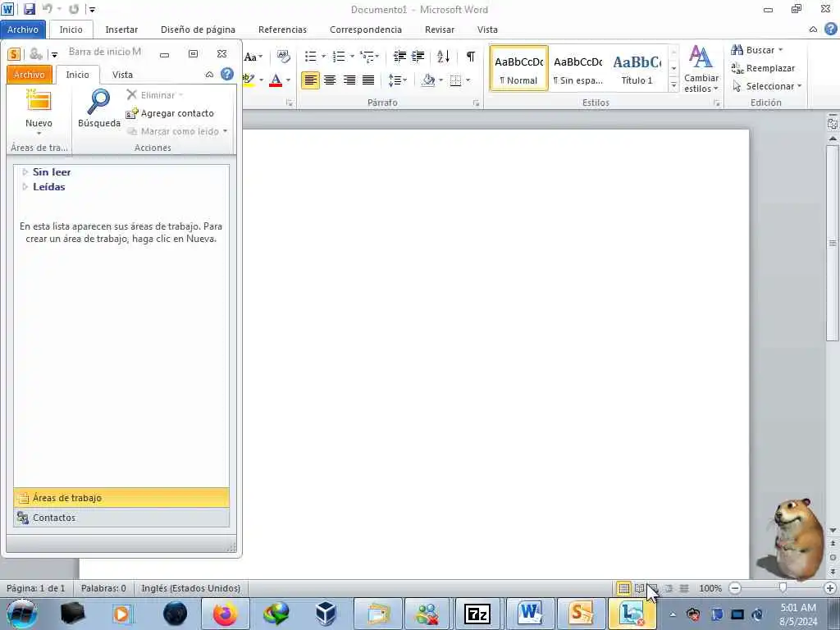Screen dimensions: 840x630
Task: Click the Sort A-Z icon
Action: [x=443, y=57]
